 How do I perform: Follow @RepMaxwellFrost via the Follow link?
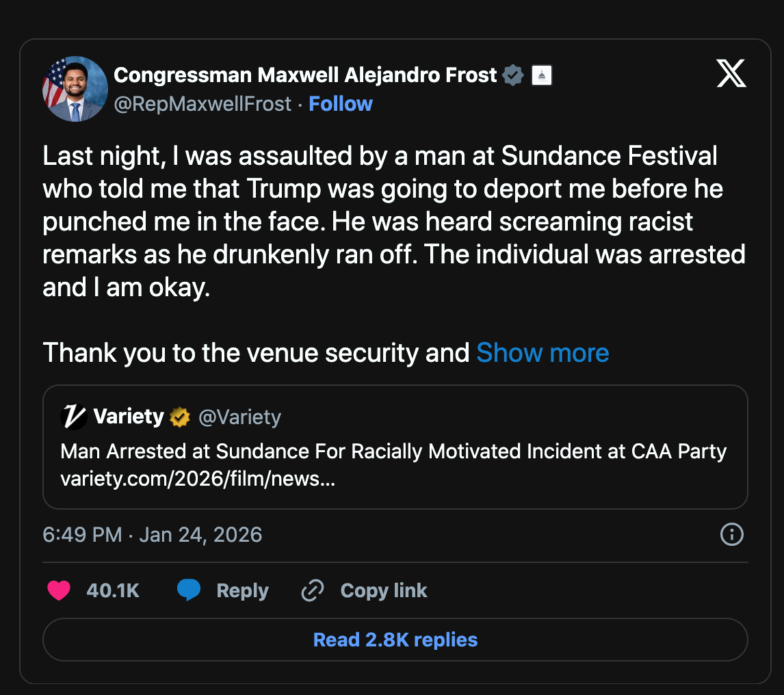[x=341, y=104]
